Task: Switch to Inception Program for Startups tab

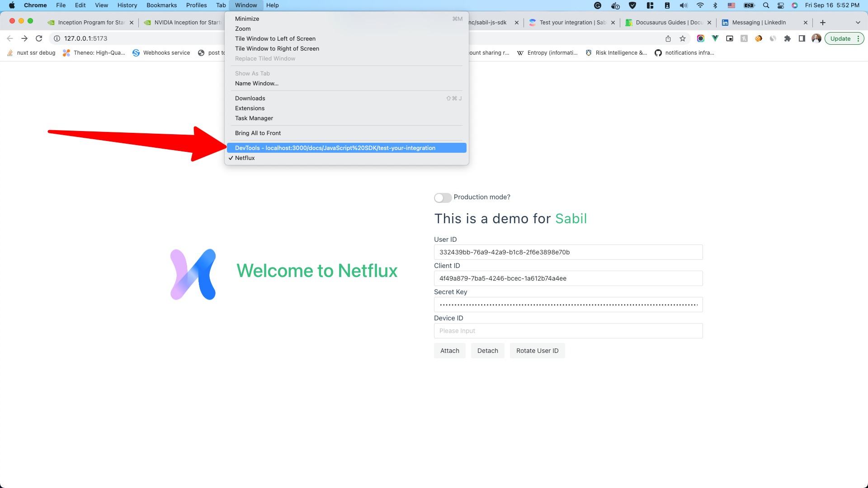Action: pos(90,23)
